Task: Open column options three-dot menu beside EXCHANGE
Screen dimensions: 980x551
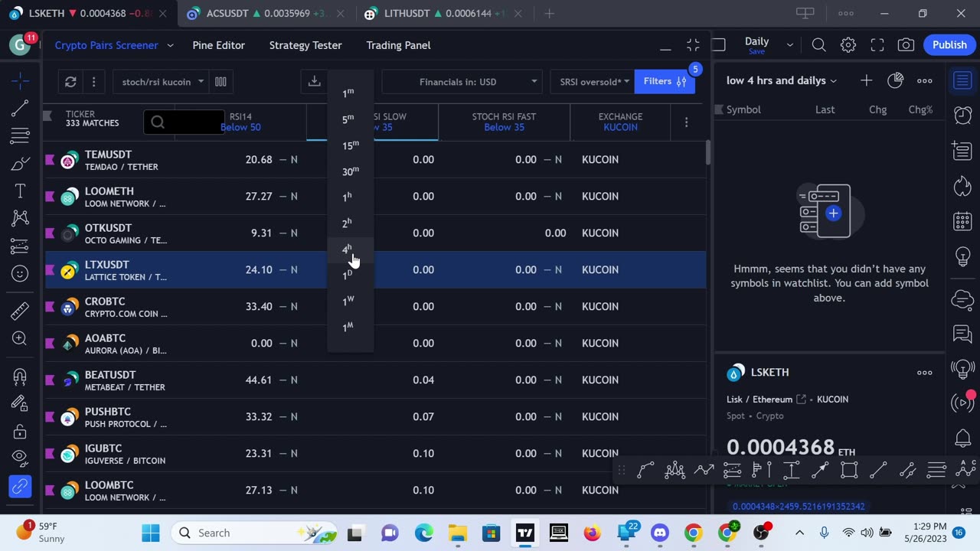Action: point(686,122)
